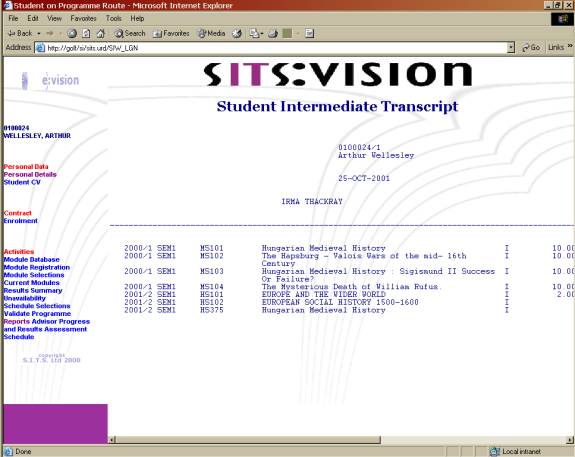
Task: Click the Stop loading icon
Action: (72, 33)
